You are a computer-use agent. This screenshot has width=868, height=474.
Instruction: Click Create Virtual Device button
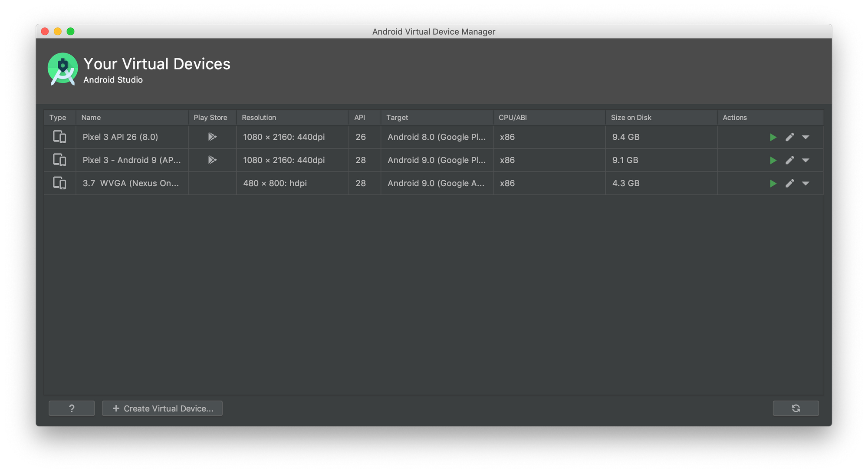(x=162, y=408)
